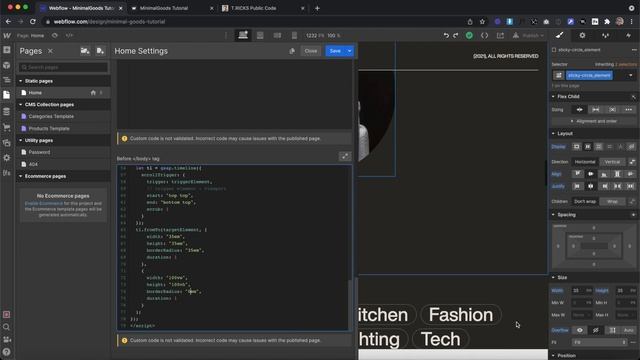Switch to the Interactions lightning panel
Viewport: 640px width, 360px height.
coord(629,36)
